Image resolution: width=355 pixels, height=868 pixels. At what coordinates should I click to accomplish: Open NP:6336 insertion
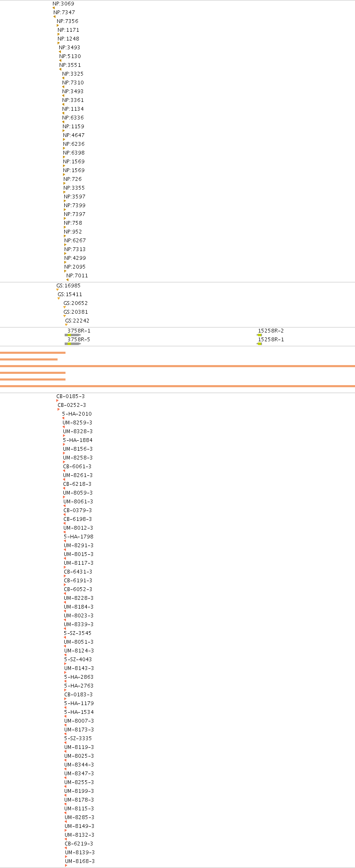pos(73,118)
